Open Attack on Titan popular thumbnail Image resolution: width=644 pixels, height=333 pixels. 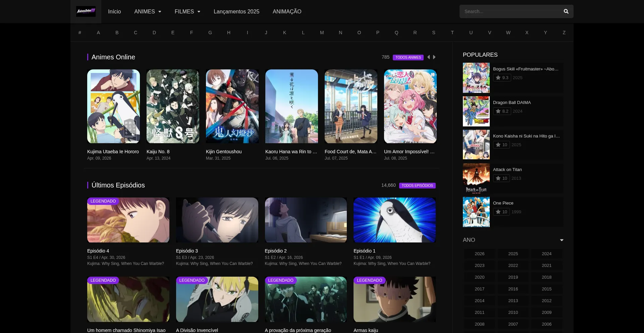coord(476,178)
